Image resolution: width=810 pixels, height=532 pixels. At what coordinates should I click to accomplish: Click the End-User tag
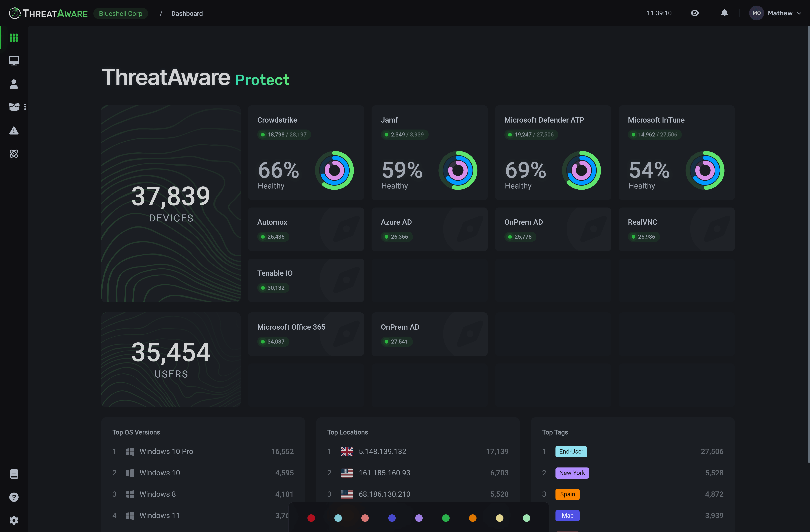[x=571, y=451]
